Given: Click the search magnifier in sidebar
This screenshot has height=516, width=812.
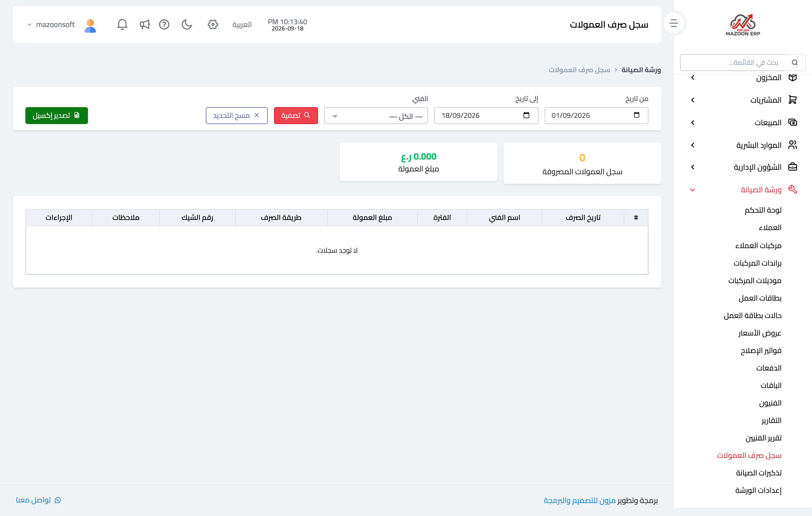Looking at the screenshot, I should tap(795, 62).
